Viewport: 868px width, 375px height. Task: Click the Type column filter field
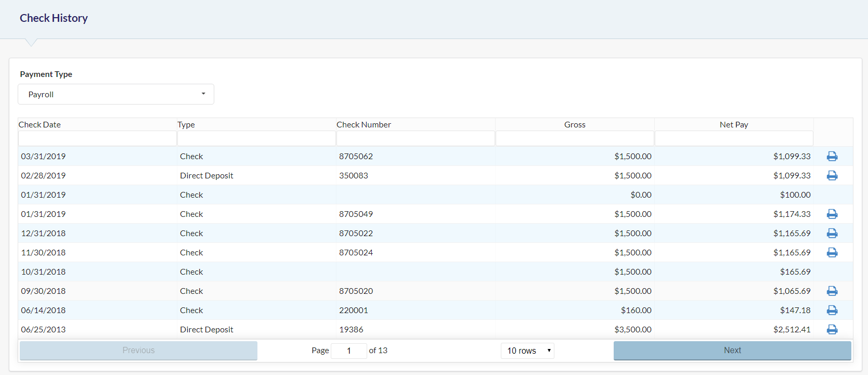(x=256, y=138)
